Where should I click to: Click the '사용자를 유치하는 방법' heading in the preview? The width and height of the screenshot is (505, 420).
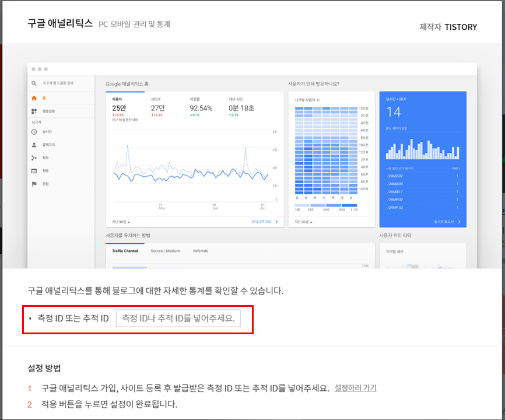click(128, 236)
